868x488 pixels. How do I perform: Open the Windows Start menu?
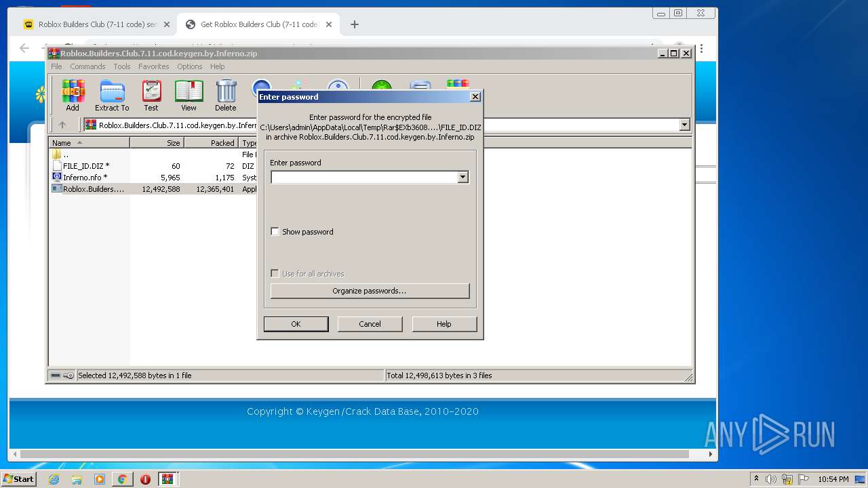pos(19,479)
